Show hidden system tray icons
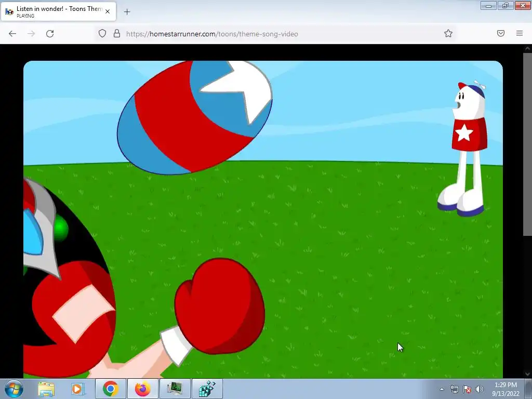This screenshot has height=399, width=532. [442, 389]
